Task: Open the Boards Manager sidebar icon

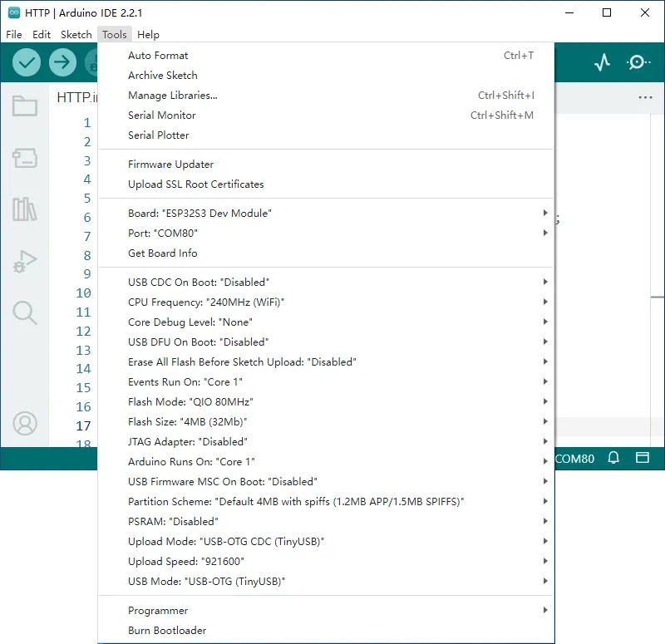Action: [x=25, y=158]
